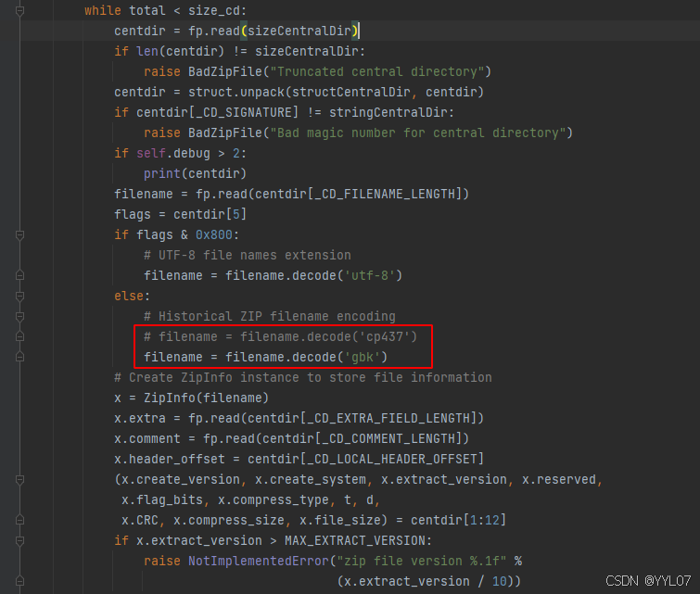Click '_CD_FILENAME_LENGTH' in the filename read line

click(385, 194)
